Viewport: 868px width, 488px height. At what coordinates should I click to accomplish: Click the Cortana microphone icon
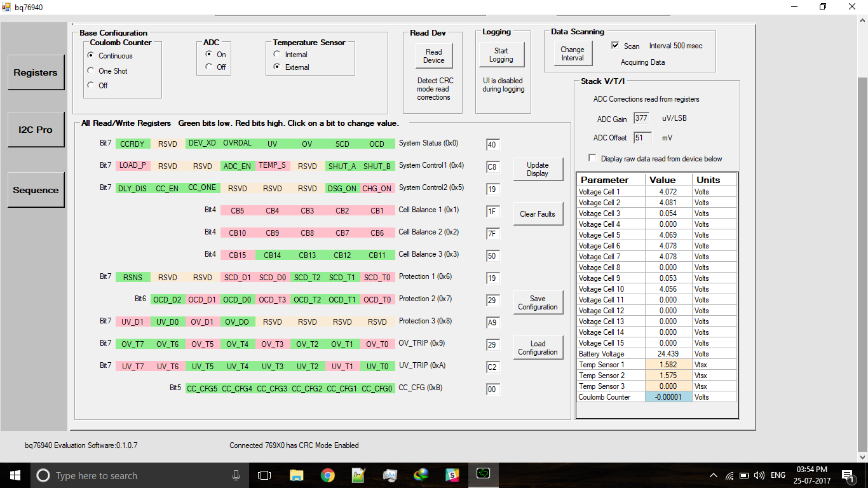tap(236, 475)
